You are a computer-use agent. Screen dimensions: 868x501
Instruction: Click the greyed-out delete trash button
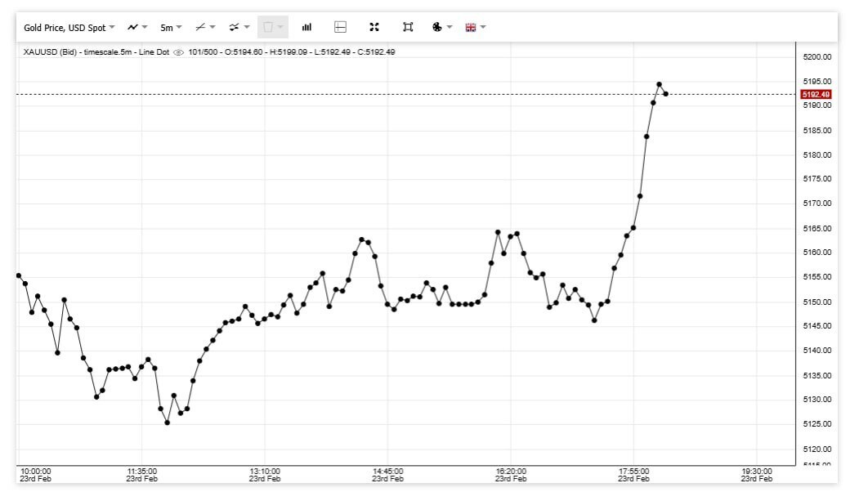click(x=272, y=28)
